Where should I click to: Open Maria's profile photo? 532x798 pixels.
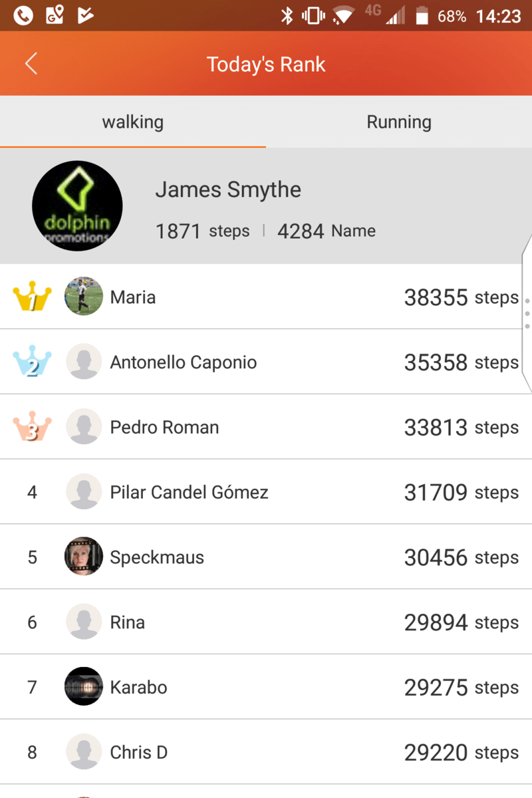(x=84, y=297)
